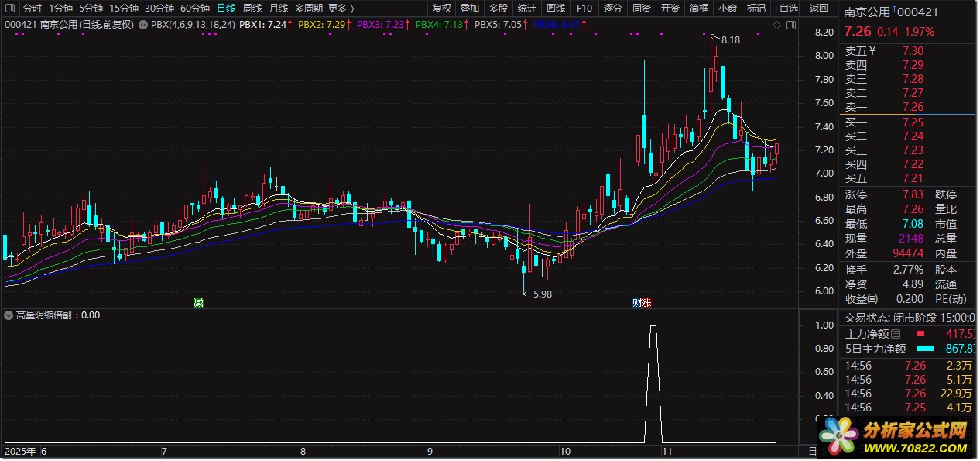This screenshot has width=980, height=461.
Task: Toggle the left sidebar panel icon
Action: 9,9
